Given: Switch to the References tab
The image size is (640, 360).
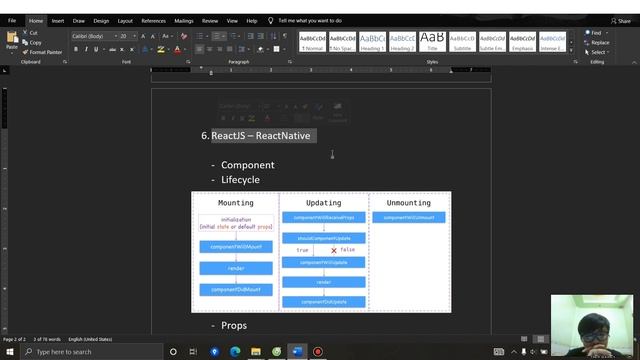Looking at the screenshot, I should [153, 20].
